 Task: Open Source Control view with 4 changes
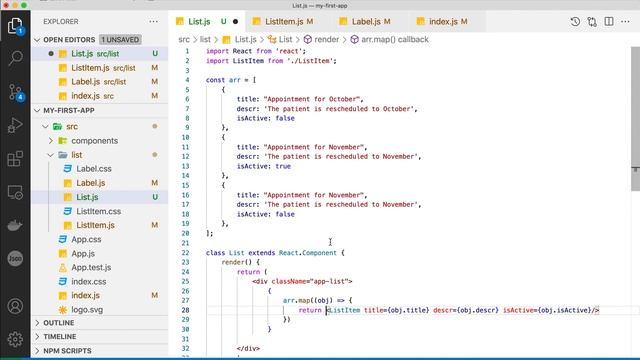point(15,92)
